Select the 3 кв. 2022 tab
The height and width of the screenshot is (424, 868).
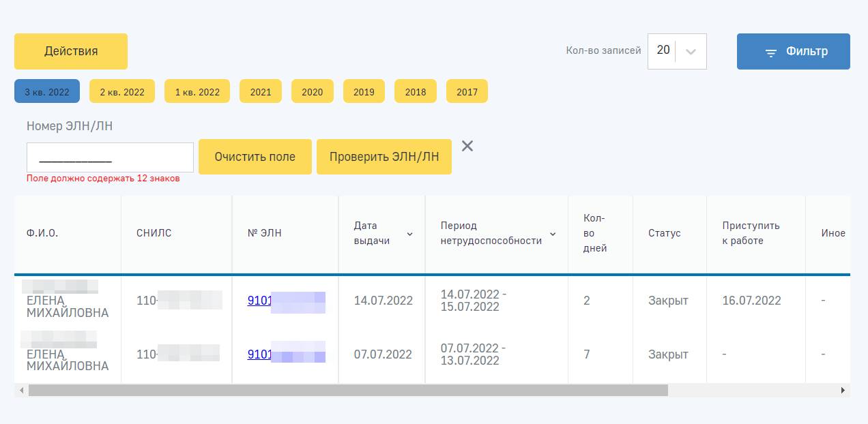[47, 92]
